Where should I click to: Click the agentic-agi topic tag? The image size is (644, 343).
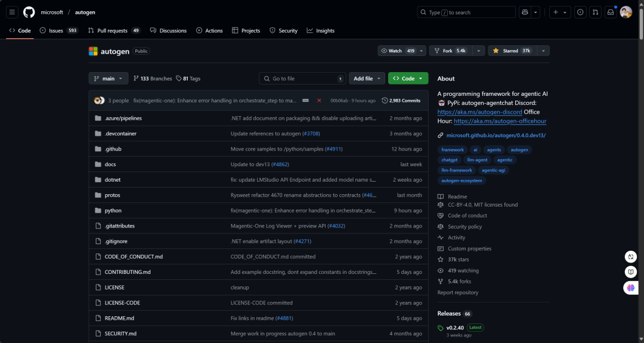[493, 170]
